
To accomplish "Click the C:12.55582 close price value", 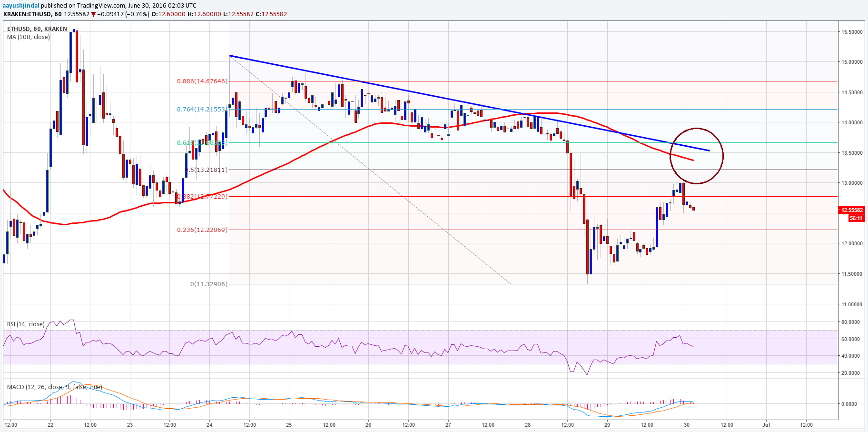I will [x=272, y=14].
